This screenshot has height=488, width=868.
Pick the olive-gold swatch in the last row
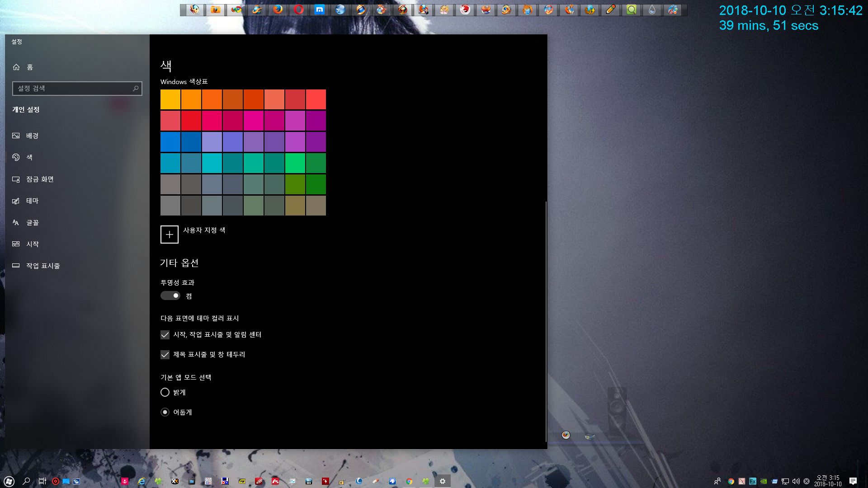pyautogui.click(x=295, y=206)
